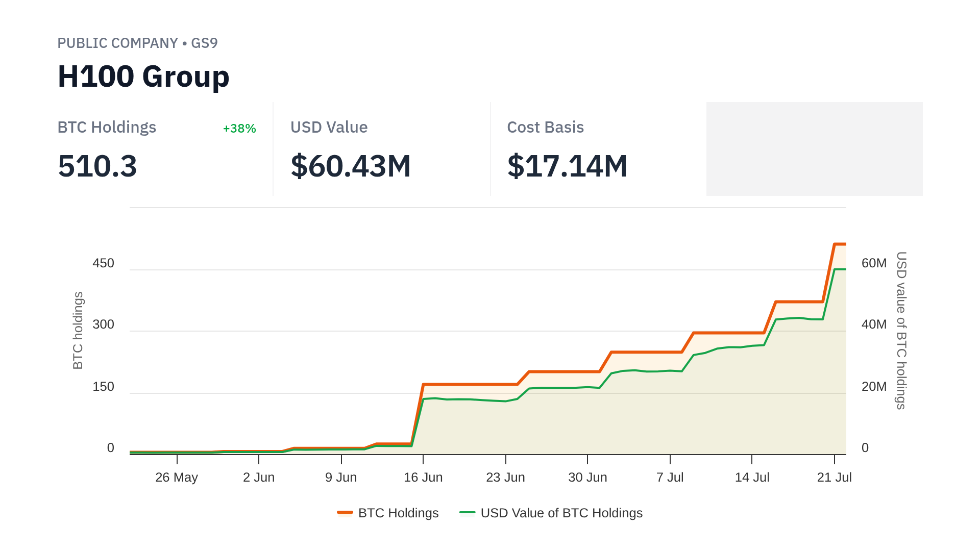The width and height of the screenshot is (980, 551).
Task: Click the 7 Jul x-axis label
Action: [x=670, y=478]
